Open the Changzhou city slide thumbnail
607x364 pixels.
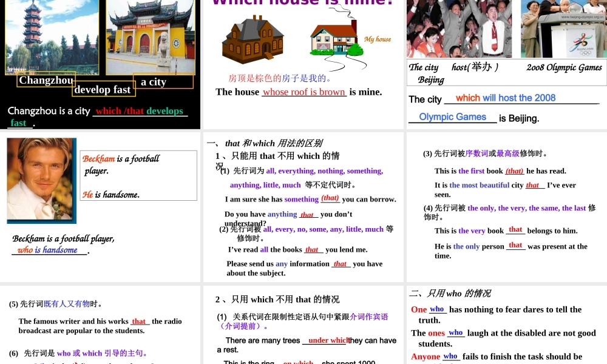(100, 64)
